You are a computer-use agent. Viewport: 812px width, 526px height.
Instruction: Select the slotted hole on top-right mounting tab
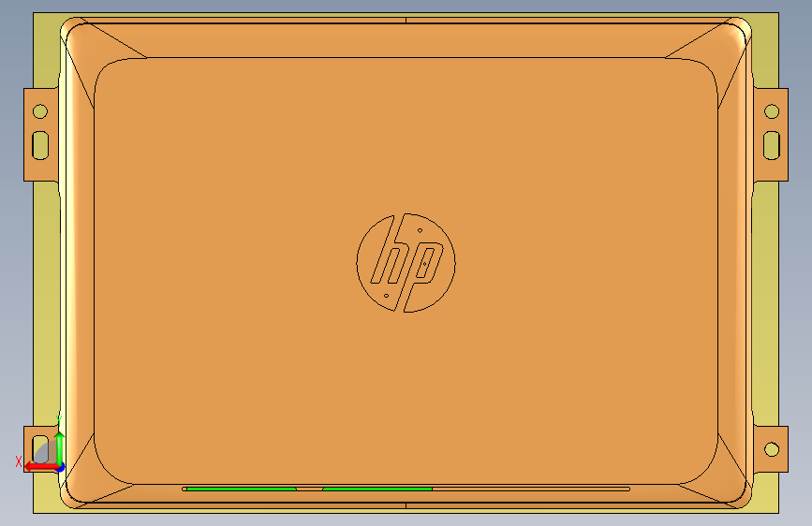[x=772, y=145]
